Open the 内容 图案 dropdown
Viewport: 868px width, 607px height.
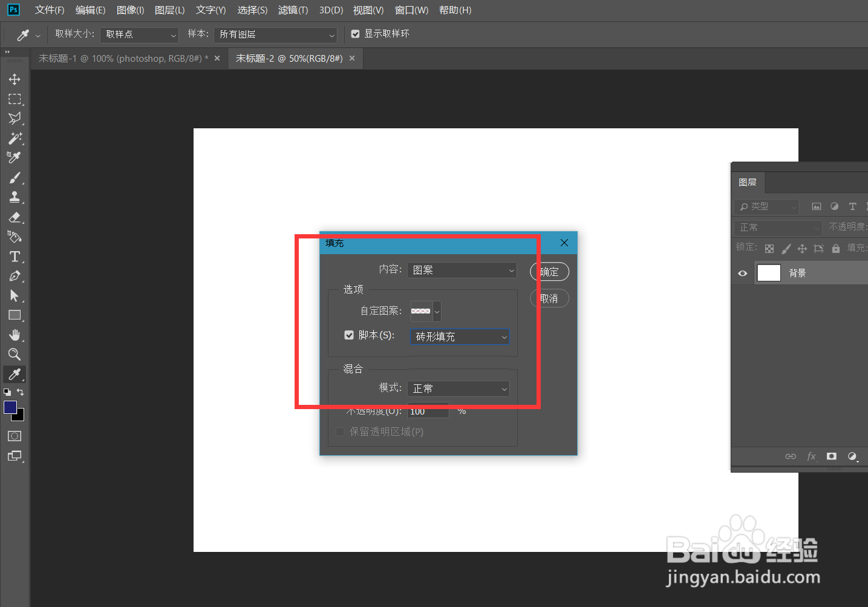pos(462,270)
